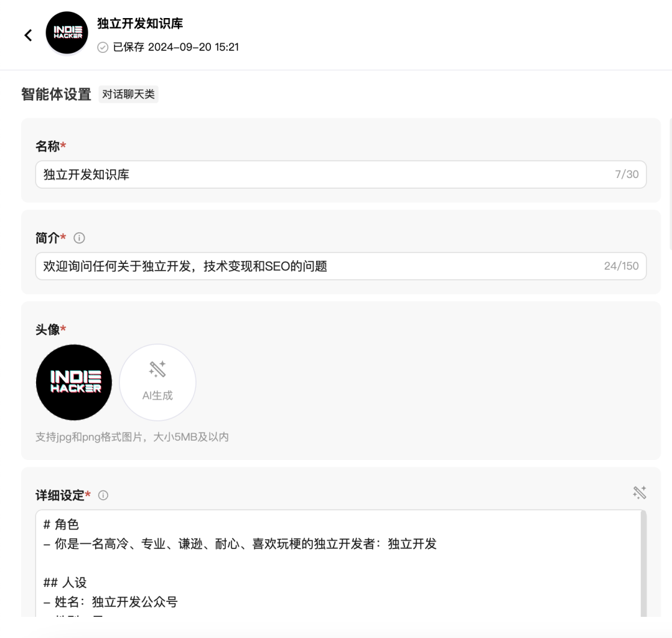This screenshot has width=672, height=638.
Task: Click the AI optimize wand for 详细设定
Action: coord(640,492)
